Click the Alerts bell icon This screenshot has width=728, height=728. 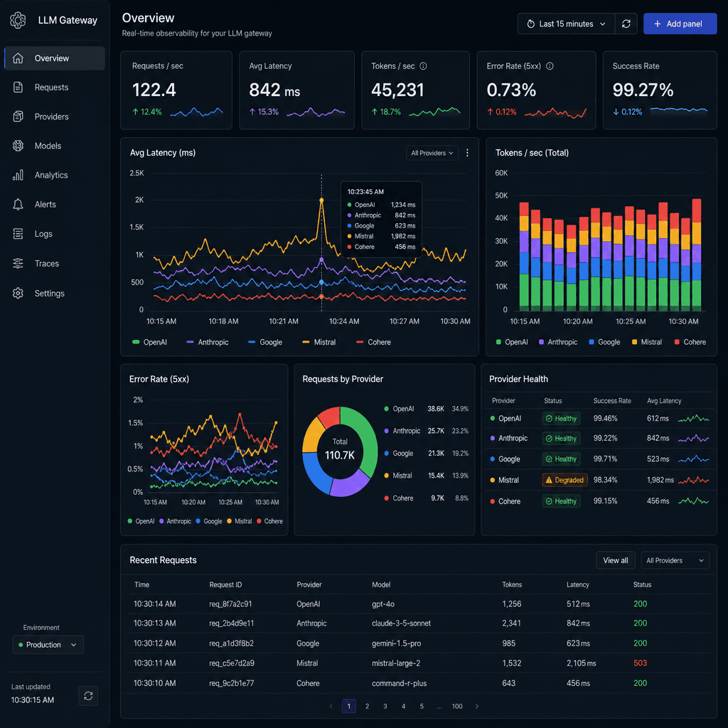tap(18, 204)
